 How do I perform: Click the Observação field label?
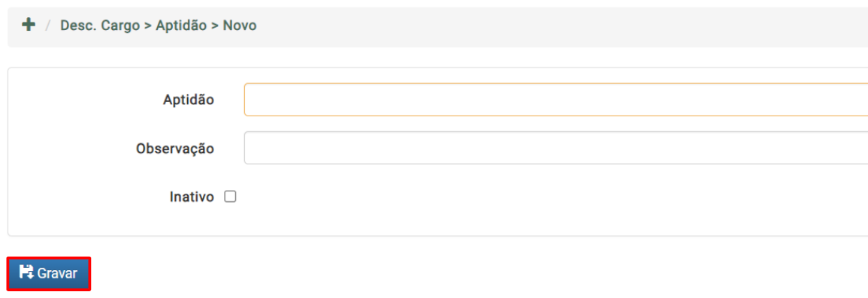(175, 149)
